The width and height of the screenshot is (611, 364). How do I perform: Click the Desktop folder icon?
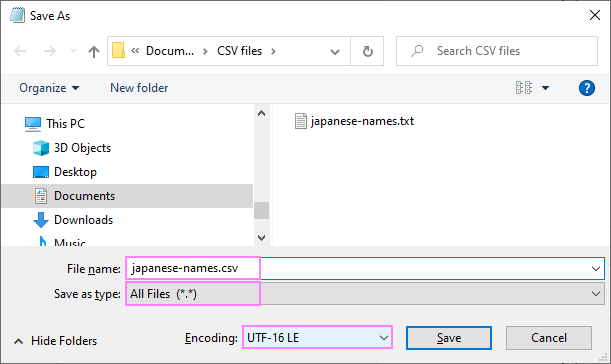[x=41, y=172]
